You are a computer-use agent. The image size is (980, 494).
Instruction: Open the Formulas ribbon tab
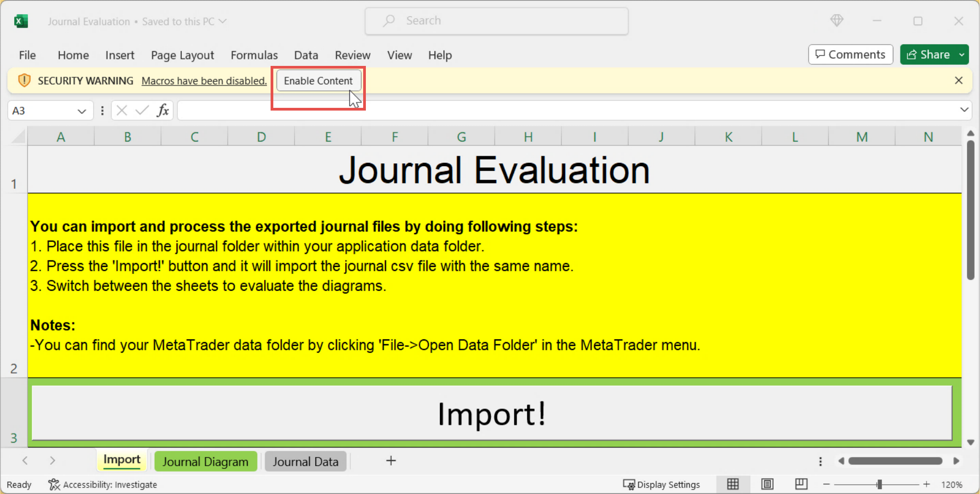(x=254, y=55)
